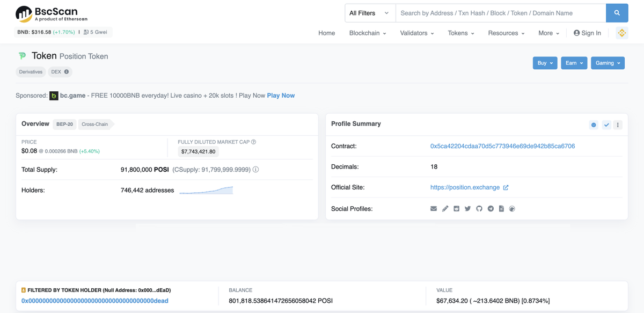Open the contract address link
Image resolution: width=644 pixels, height=313 pixels.
click(502, 146)
